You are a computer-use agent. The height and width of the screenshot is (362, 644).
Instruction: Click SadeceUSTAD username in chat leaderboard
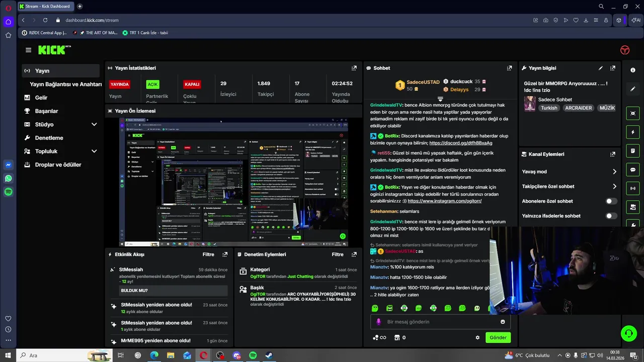(x=423, y=82)
